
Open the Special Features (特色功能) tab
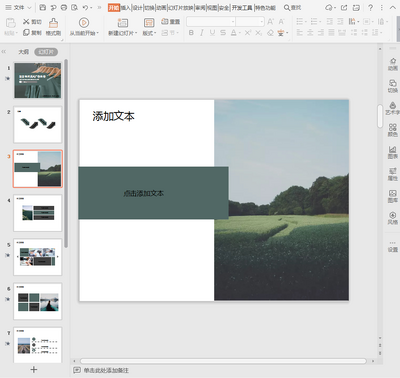pos(265,7)
